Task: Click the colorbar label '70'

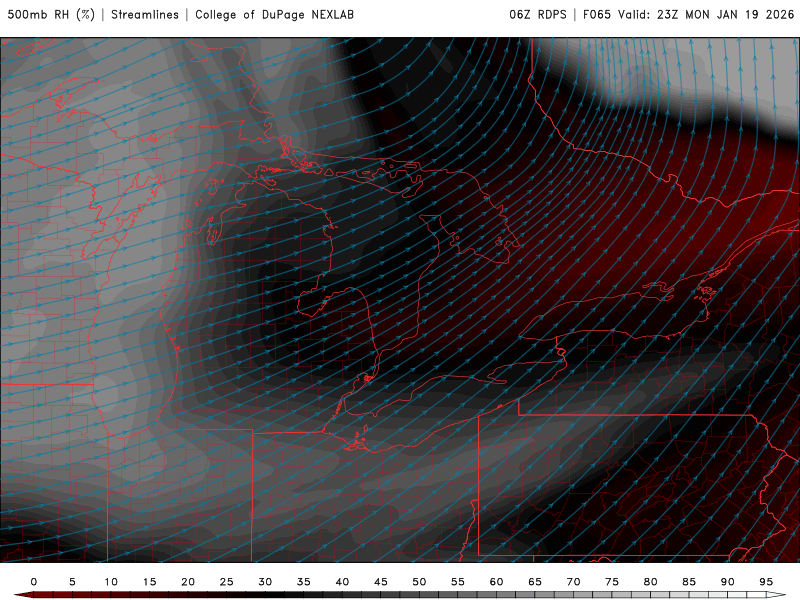Action: click(x=573, y=582)
